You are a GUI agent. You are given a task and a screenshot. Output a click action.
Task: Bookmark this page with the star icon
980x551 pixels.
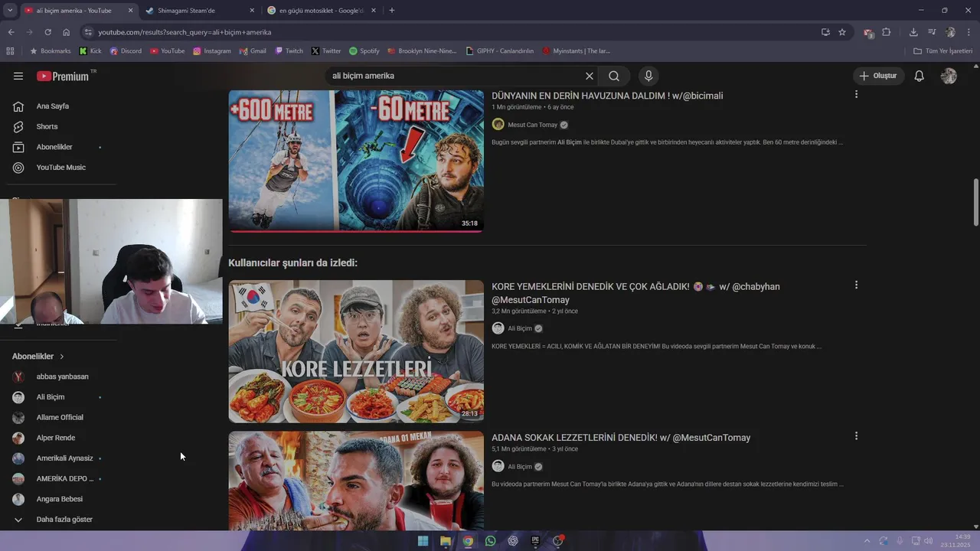coord(842,32)
